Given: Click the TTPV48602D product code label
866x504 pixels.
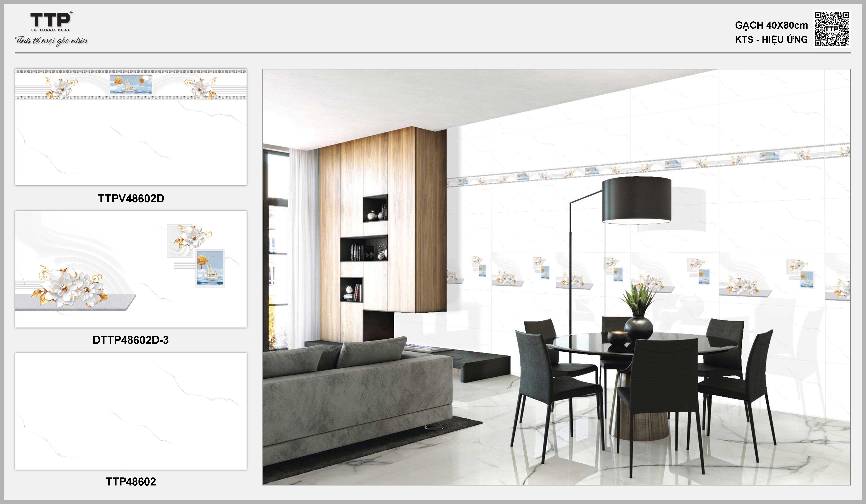Looking at the screenshot, I should pyautogui.click(x=131, y=199).
